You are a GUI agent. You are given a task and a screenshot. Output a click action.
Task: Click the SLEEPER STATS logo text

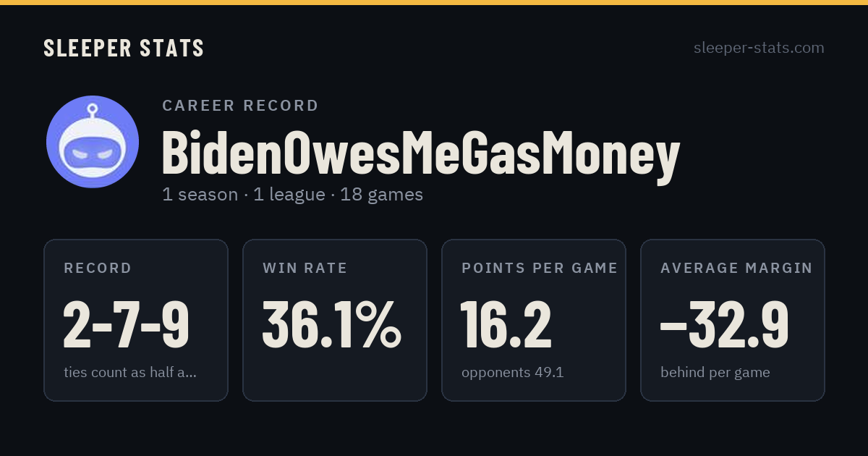click(x=124, y=48)
